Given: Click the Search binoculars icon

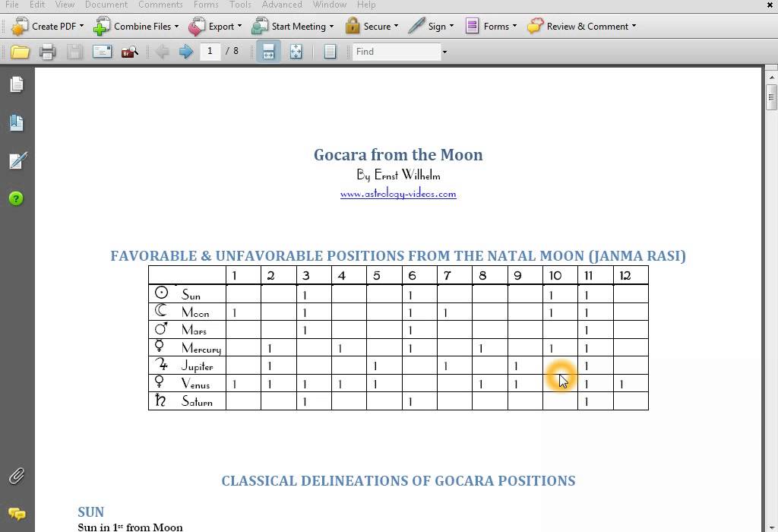Looking at the screenshot, I should 130,52.
